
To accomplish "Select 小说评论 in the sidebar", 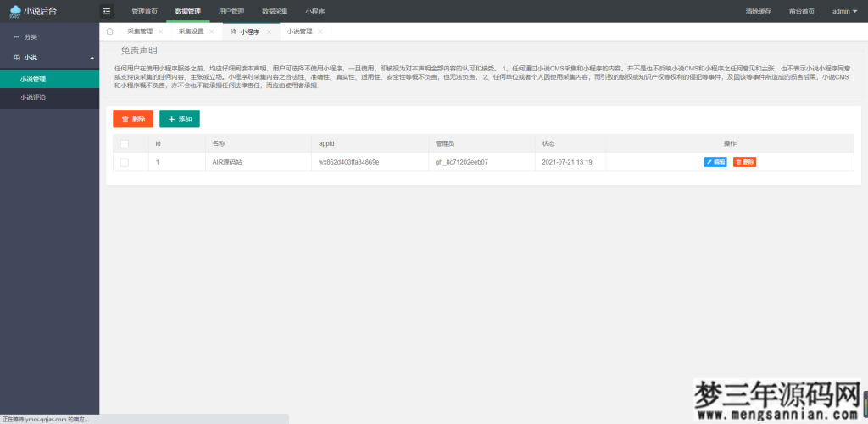I will pos(33,98).
